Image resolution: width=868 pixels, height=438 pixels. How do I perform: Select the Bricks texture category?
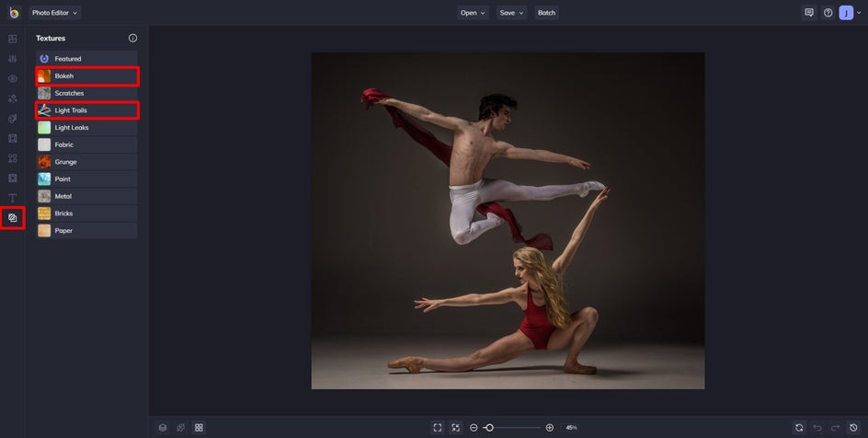pos(87,213)
